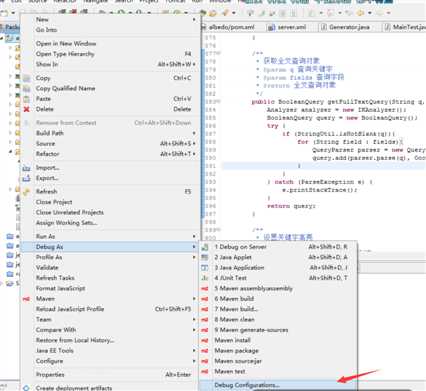Screen dimensions: 426x391
Task: Click the Java Application icon
Action: point(205,268)
